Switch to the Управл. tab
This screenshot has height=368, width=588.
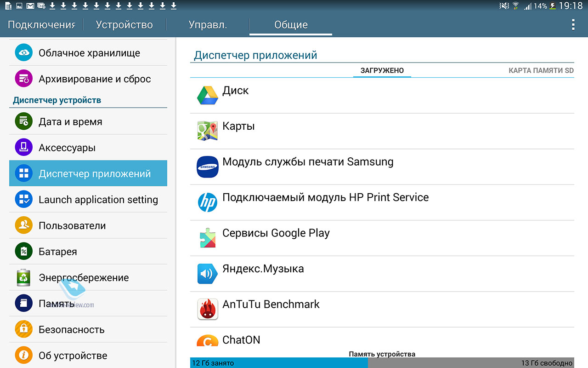(208, 25)
